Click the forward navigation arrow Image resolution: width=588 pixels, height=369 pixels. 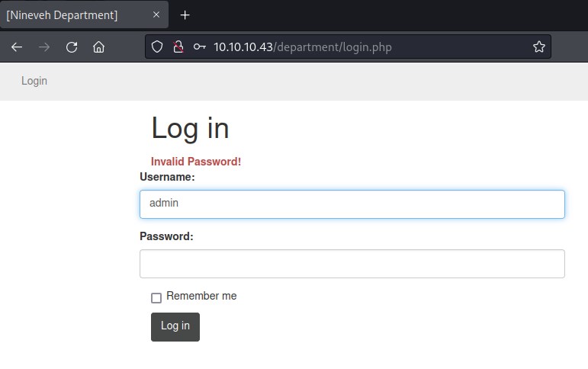44,47
